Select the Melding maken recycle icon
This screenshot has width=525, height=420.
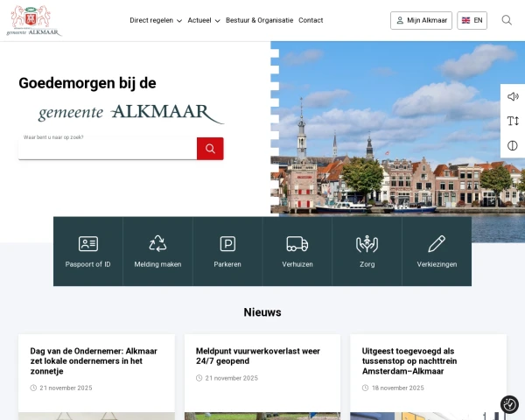click(157, 244)
